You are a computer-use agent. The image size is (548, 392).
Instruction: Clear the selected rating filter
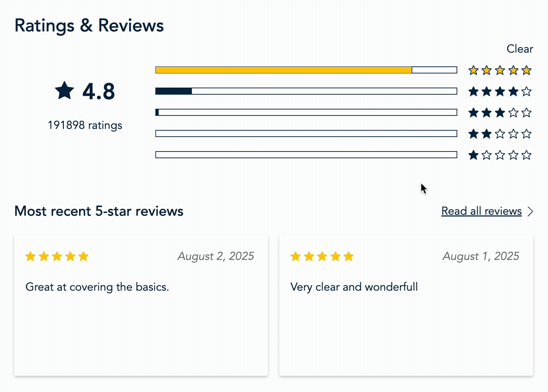pos(520,49)
